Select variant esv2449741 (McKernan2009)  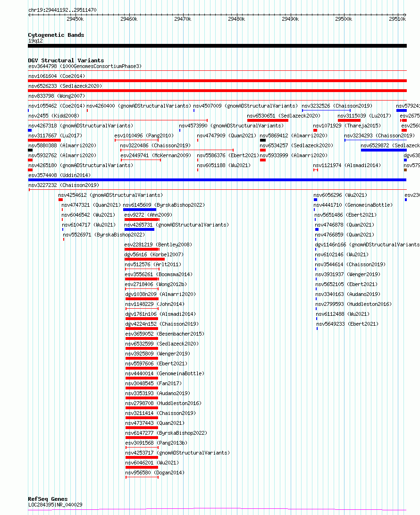tap(156, 155)
